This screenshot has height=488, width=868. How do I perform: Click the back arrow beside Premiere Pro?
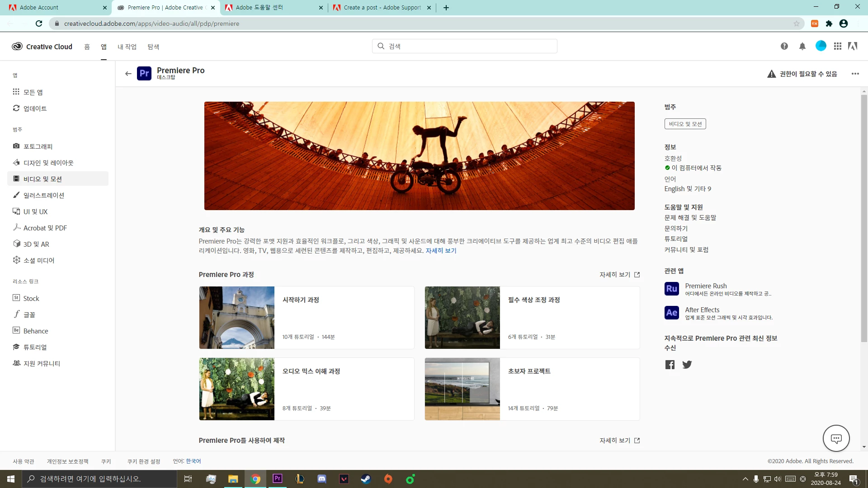pyautogui.click(x=128, y=74)
